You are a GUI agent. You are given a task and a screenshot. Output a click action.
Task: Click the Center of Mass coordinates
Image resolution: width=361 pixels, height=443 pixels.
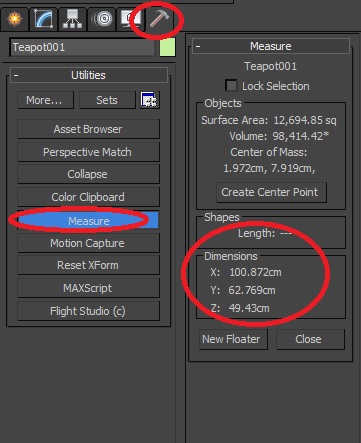[x=269, y=168]
